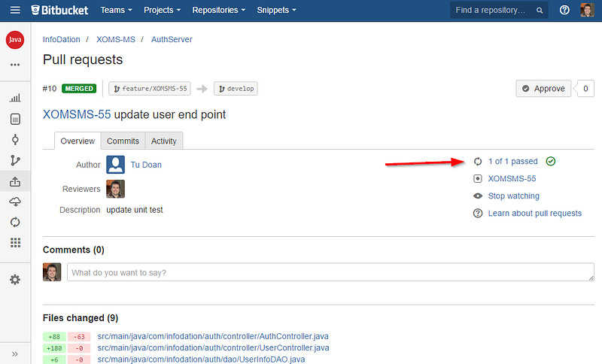The height and width of the screenshot is (364, 602).
Task: Click the +88 added lines badge
Action: click(54, 337)
